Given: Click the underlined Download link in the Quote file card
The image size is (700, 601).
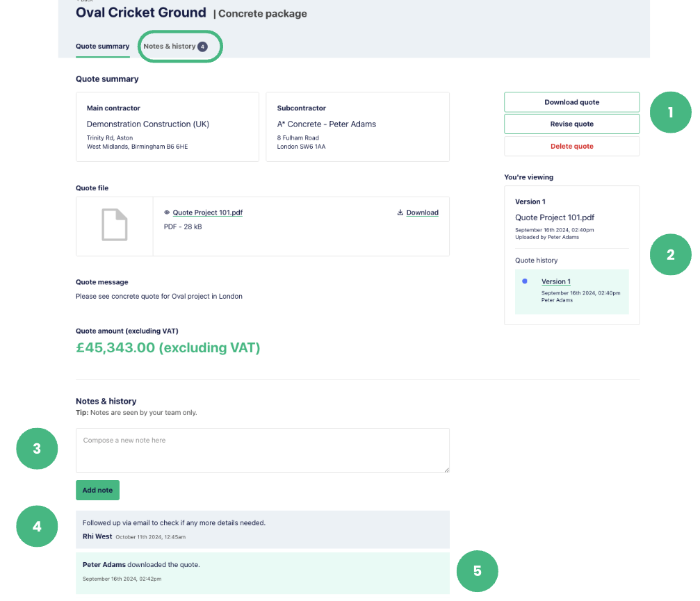Looking at the screenshot, I should (423, 213).
